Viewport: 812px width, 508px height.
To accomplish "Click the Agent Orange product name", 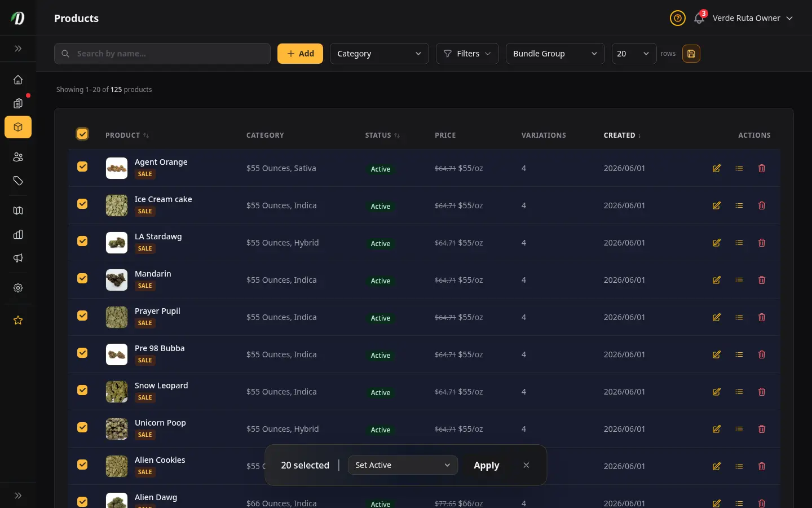I will tap(161, 162).
